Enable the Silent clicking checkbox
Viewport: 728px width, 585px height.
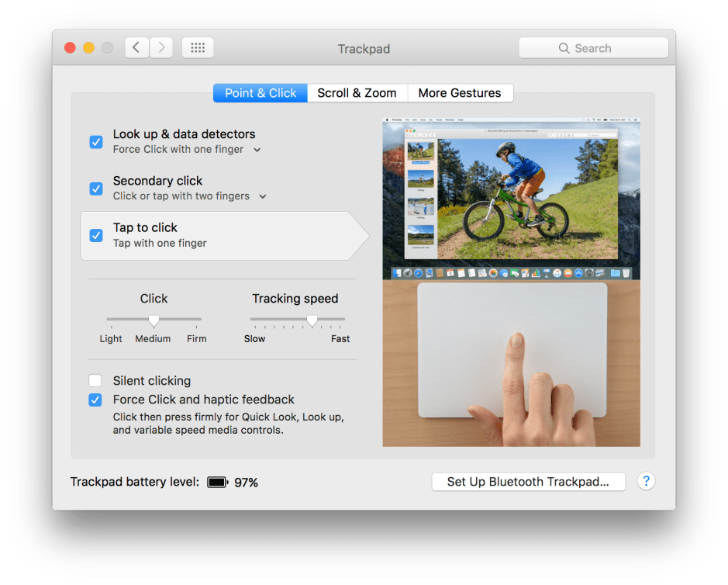[95, 381]
